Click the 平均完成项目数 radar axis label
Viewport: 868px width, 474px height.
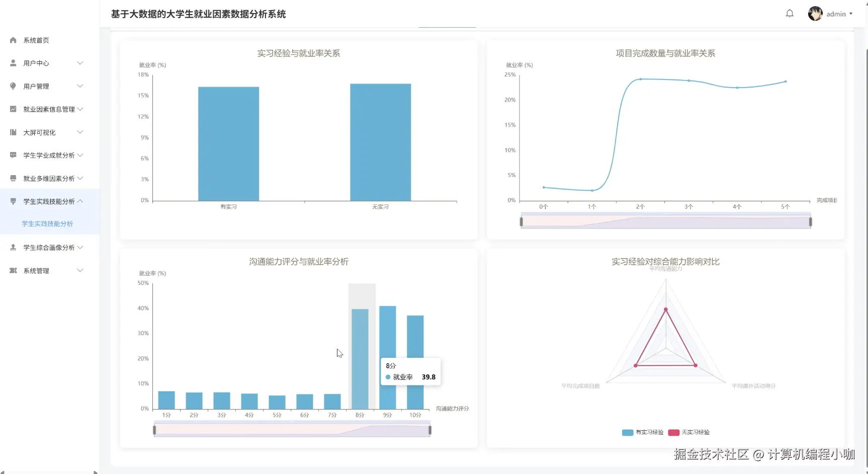(x=580, y=386)
